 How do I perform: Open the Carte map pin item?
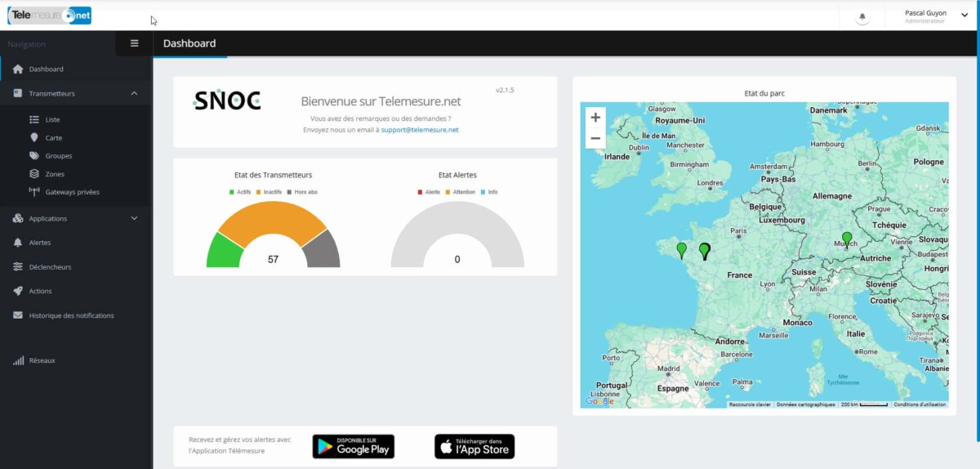(x=53, y=138)
